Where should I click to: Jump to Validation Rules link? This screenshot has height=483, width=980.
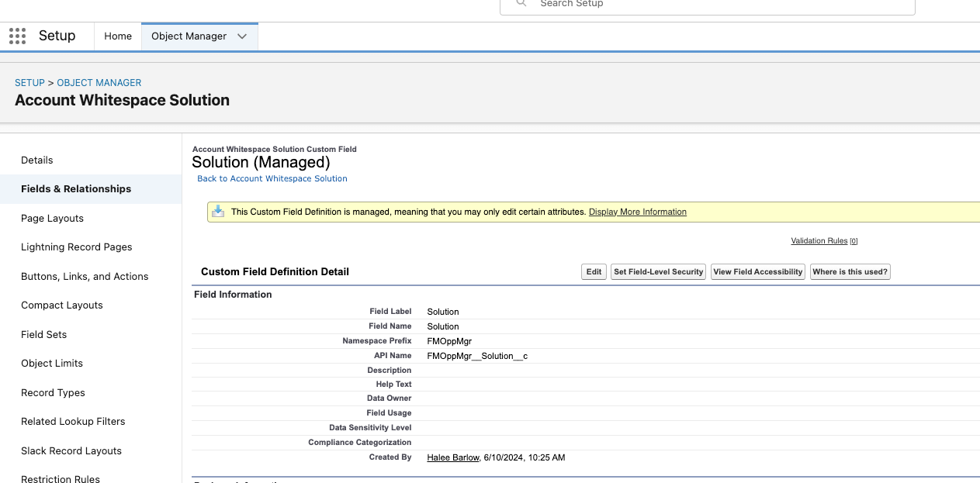(x=819, y=241)
